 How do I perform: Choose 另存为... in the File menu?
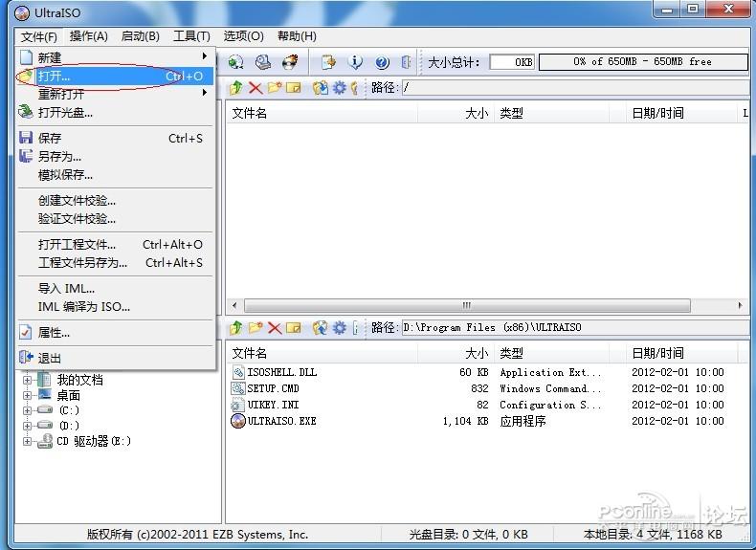(59, 156)
